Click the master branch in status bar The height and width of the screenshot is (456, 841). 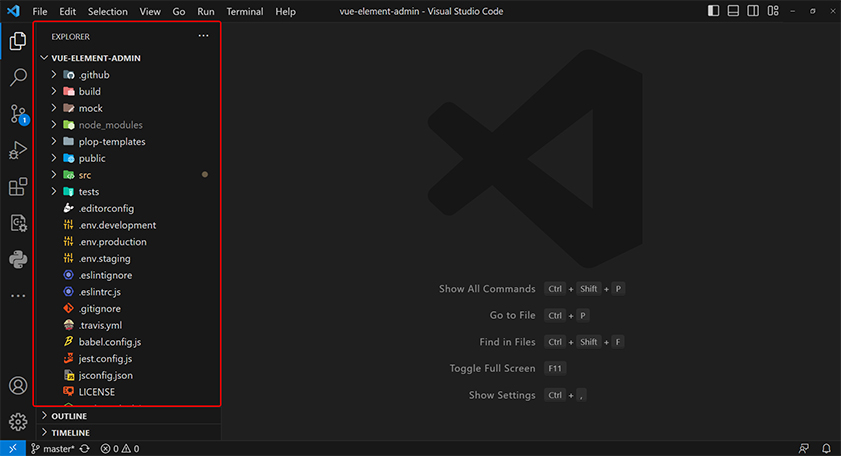pyautogui.click(x=53, y=448)
